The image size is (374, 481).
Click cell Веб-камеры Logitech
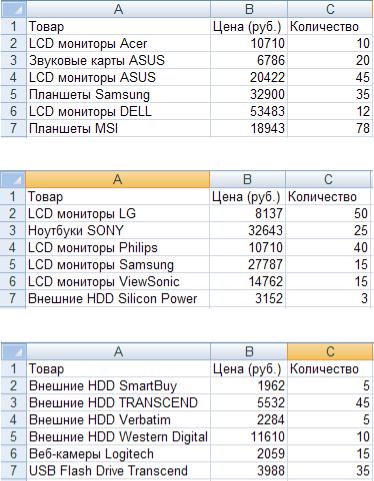[x=118, y=454]
